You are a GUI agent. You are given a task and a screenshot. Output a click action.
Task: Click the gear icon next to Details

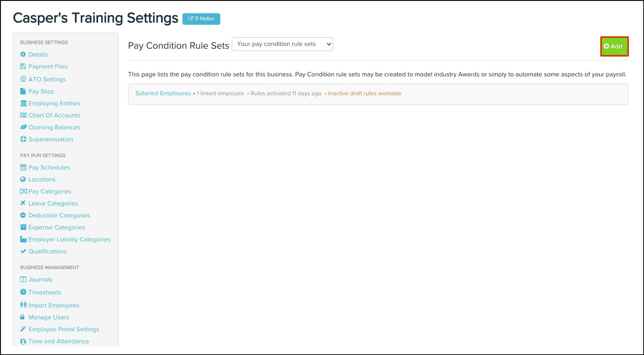click(23, 54)
